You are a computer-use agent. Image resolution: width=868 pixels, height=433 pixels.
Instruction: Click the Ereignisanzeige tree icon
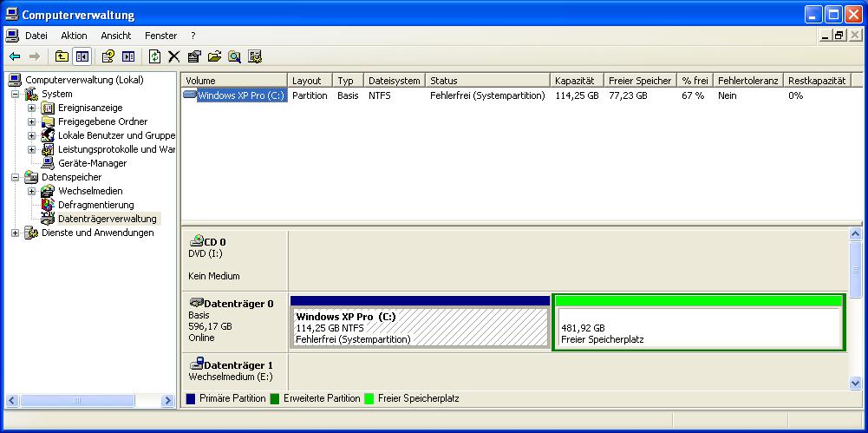49,108
